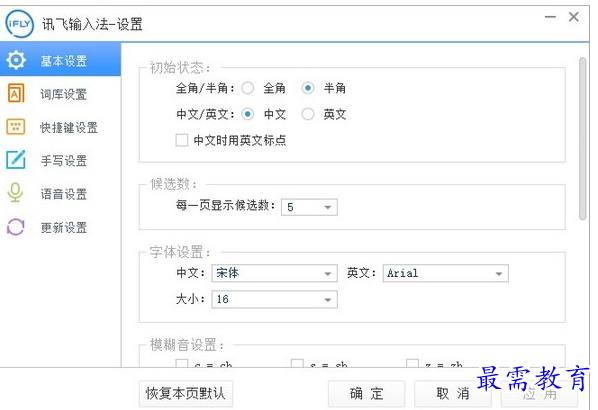Click the 词库设置 dictionary icon

pyautogui.click(x=16, y=93)
